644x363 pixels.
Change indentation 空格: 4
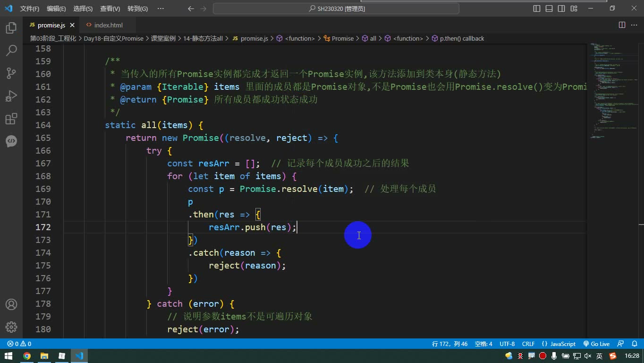[483, 344]
